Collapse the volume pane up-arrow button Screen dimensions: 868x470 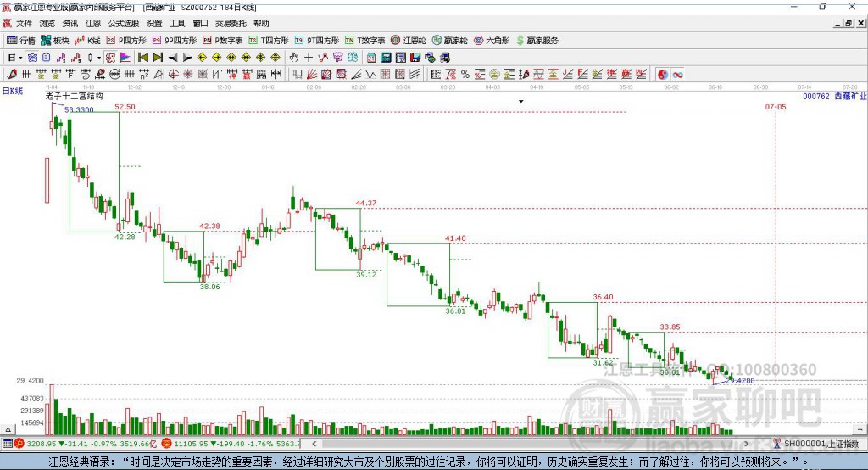[8, 429]
